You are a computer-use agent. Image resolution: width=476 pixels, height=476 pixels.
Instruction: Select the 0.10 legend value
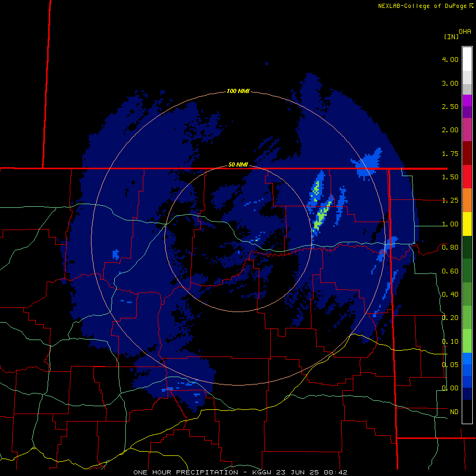[x=450, y=342]
